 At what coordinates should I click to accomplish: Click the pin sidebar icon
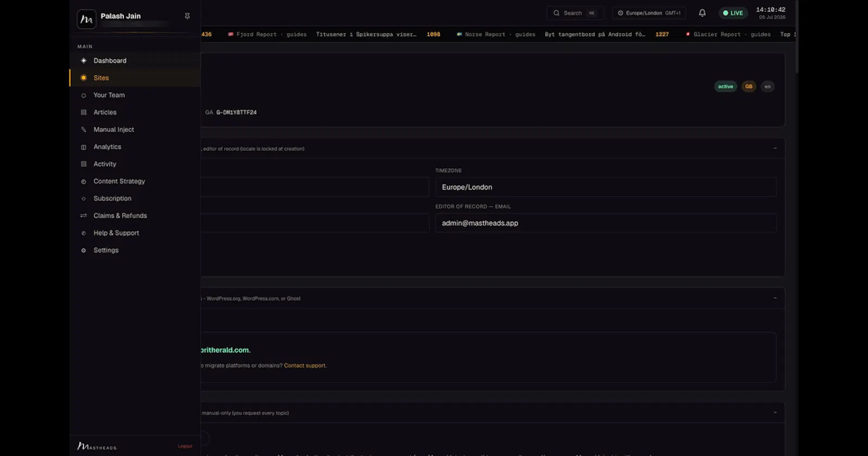click(187, 16)
